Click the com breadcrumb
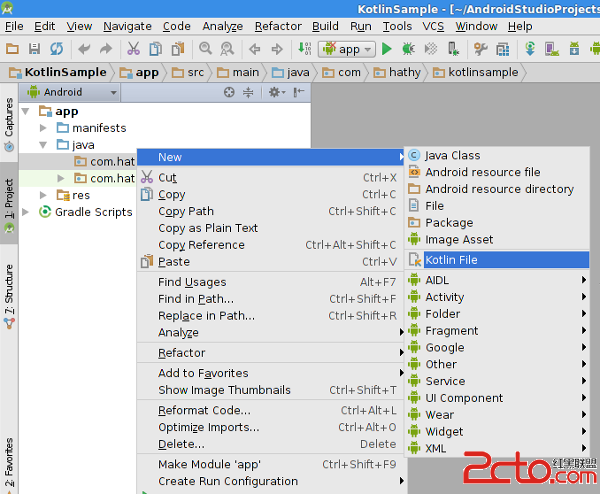This screenshot has height=494, width=600. [341, 72]
